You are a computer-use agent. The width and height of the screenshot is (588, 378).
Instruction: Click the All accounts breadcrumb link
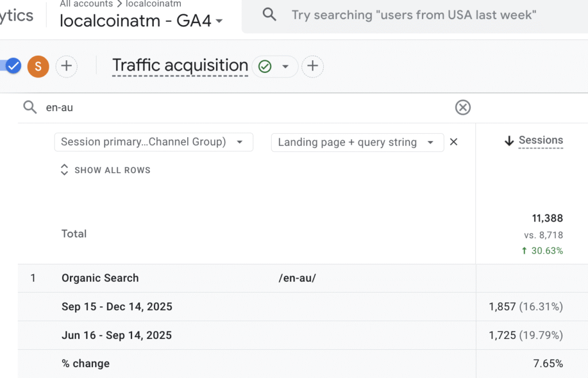86,4
